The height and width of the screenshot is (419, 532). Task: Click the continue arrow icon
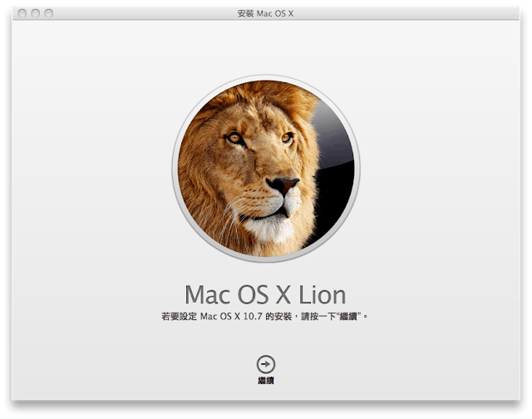(x=266, y=364)
